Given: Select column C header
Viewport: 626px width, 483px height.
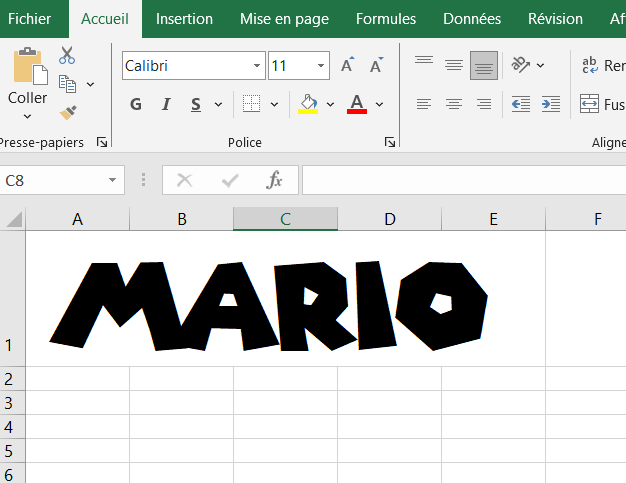Looking at the screenshot, I should coord(285,219).
